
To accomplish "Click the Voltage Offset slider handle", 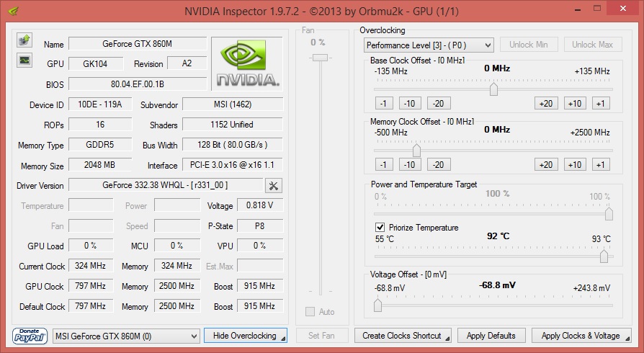I will point(378,305).
